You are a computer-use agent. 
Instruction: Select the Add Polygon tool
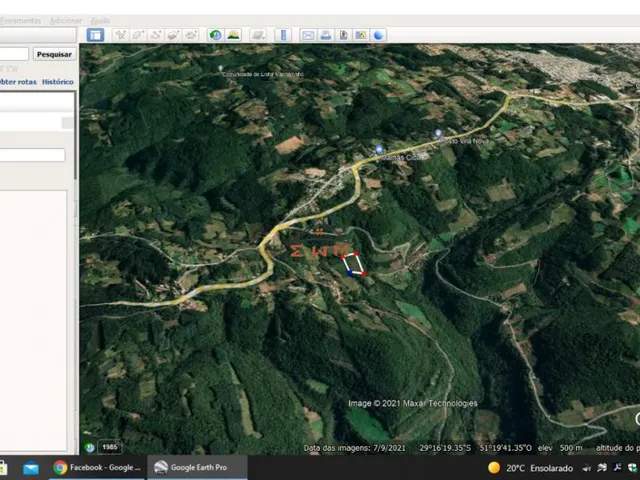[138, 35]
